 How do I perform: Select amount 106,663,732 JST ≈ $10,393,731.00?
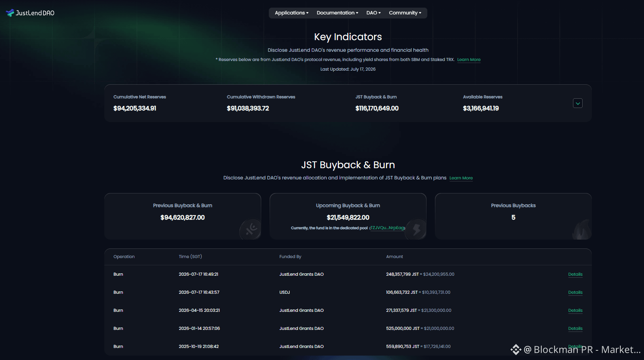pyautogui.click(x=418, y=292)
